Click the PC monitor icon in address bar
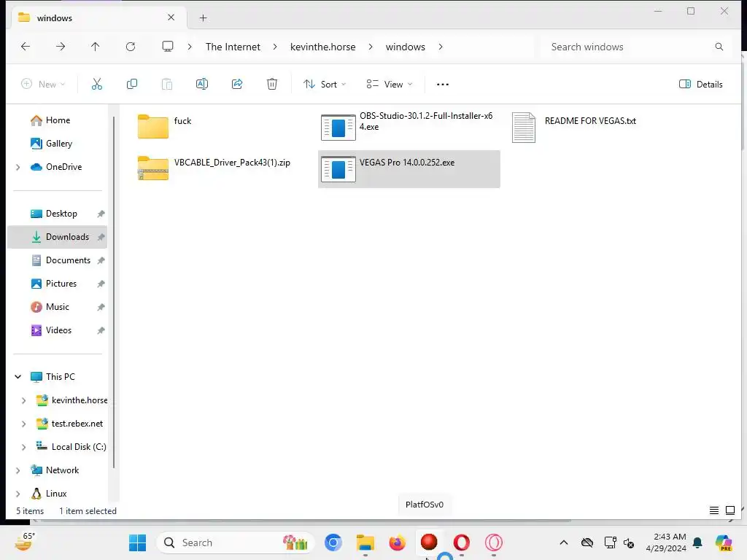Viewport: 747px width, 560px height. (x=168, y=47)
